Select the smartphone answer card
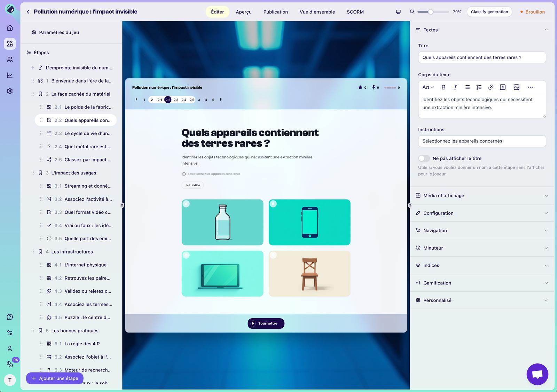The image size is (557, 392). [x=309, y=222]
